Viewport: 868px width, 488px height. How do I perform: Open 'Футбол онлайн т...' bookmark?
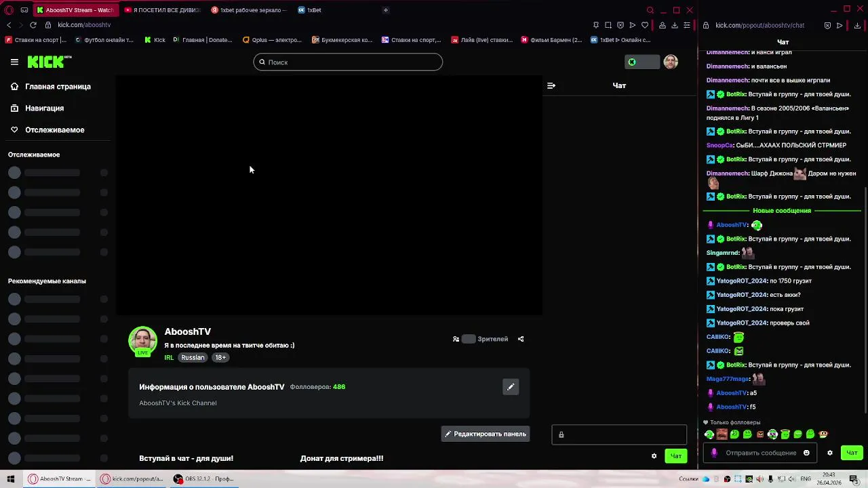coord(104,40)
